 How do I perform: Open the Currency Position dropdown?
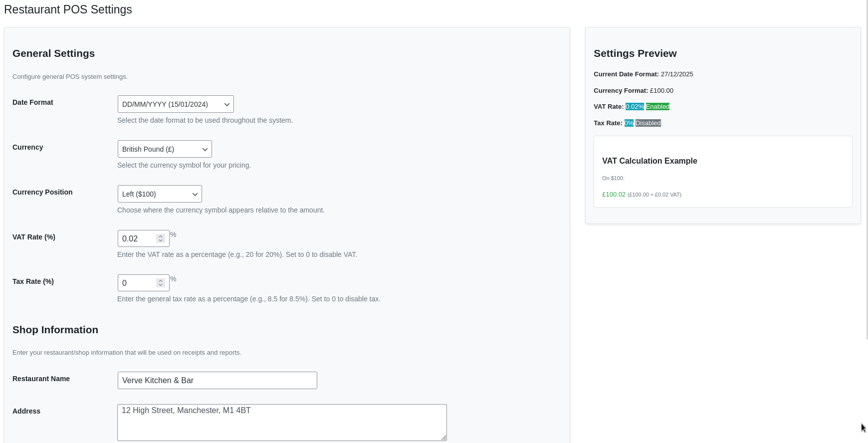coord(160,194)
